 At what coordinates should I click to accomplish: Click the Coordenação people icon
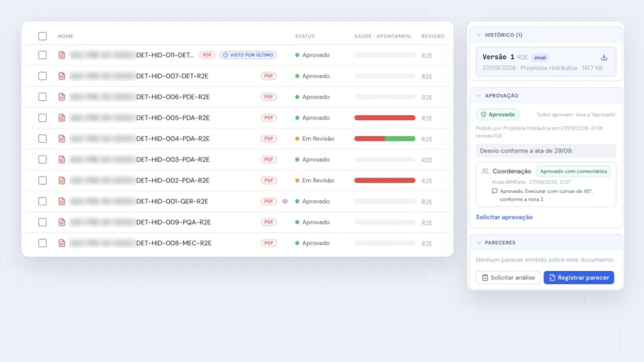(x=485, y=171)
